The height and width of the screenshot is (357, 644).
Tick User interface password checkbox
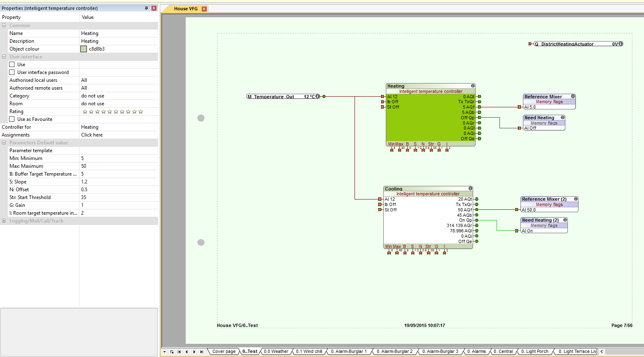click(x=12, y=72)
